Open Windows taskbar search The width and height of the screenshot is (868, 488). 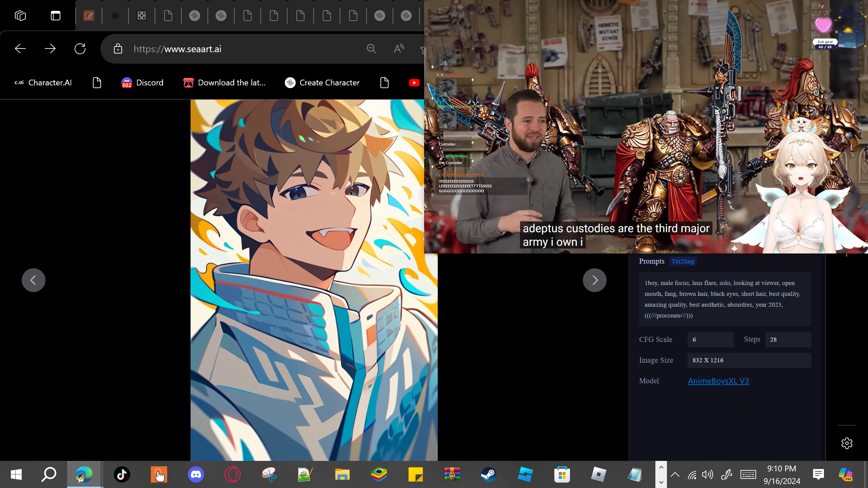(x=49, y=474)
